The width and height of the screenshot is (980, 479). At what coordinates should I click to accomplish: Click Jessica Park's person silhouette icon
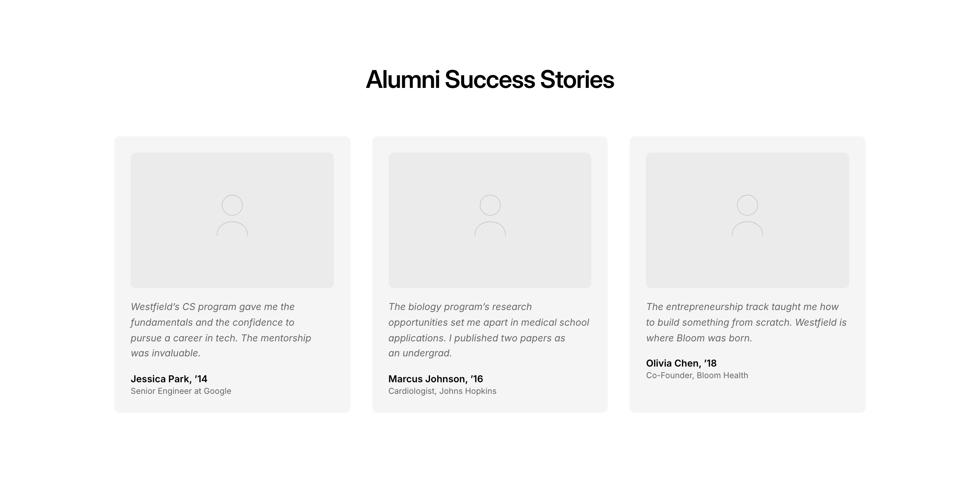(x=232, y=216)
